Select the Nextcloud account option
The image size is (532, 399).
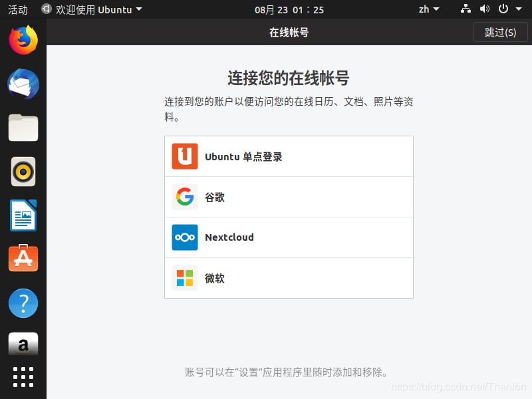(289, 237)
